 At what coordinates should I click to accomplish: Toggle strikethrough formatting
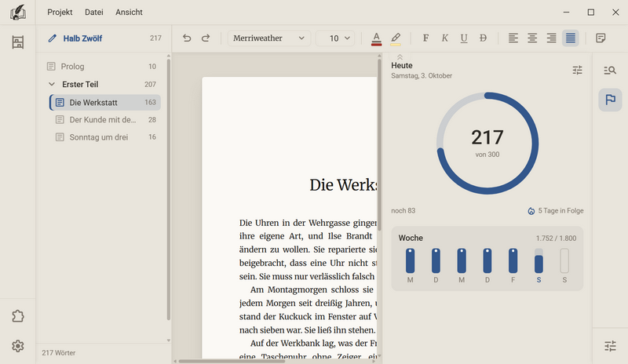(x=483, y=38)
